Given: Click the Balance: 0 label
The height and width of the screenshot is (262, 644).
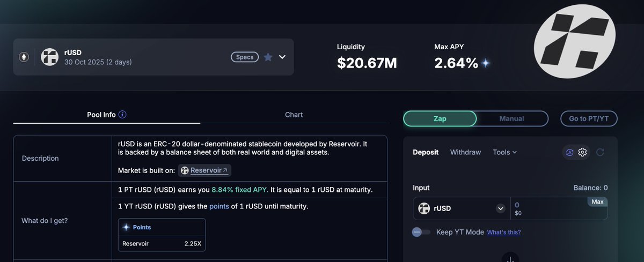Looking at the screenshot, I should (590, 188).
